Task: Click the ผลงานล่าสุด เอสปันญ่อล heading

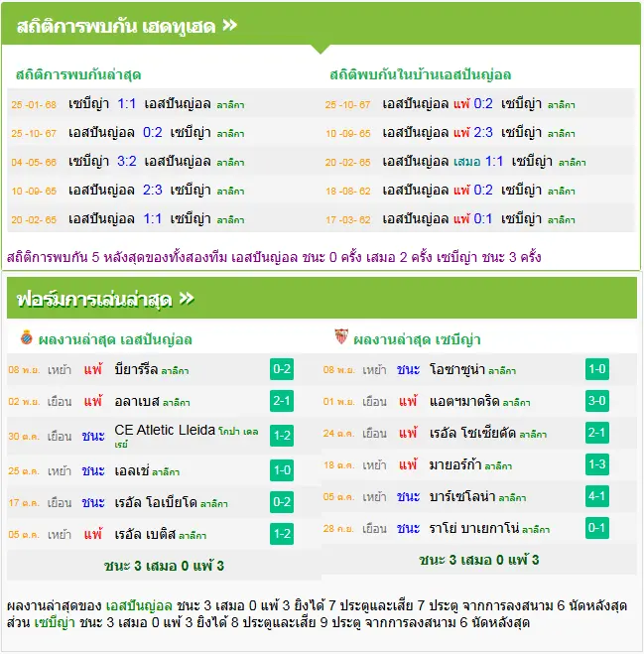Action: [x=115, y=339]
